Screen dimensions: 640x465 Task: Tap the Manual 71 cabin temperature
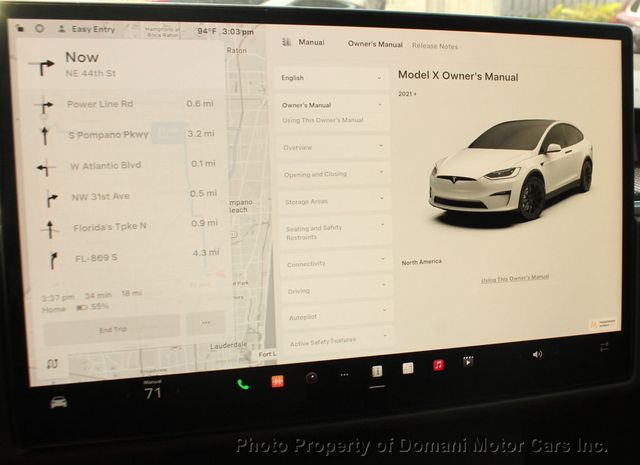click(x=153, y=389)
